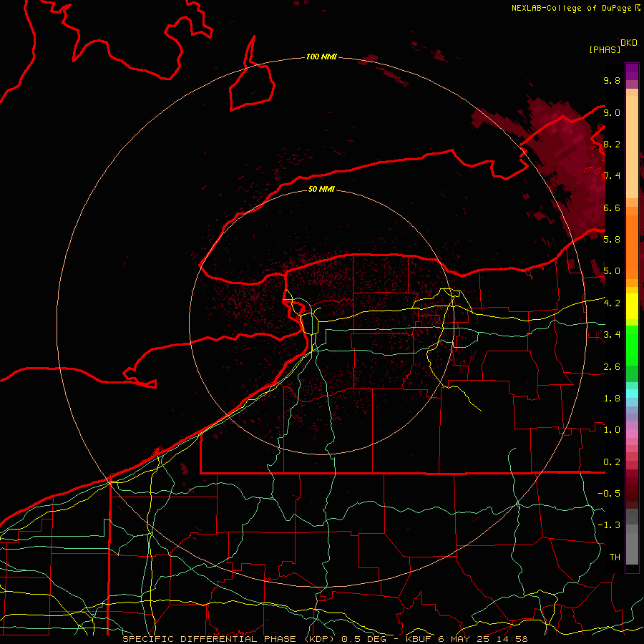
Task: Click the 1.0 legend value
Action: pyautogui.click(x=612, y=430)
